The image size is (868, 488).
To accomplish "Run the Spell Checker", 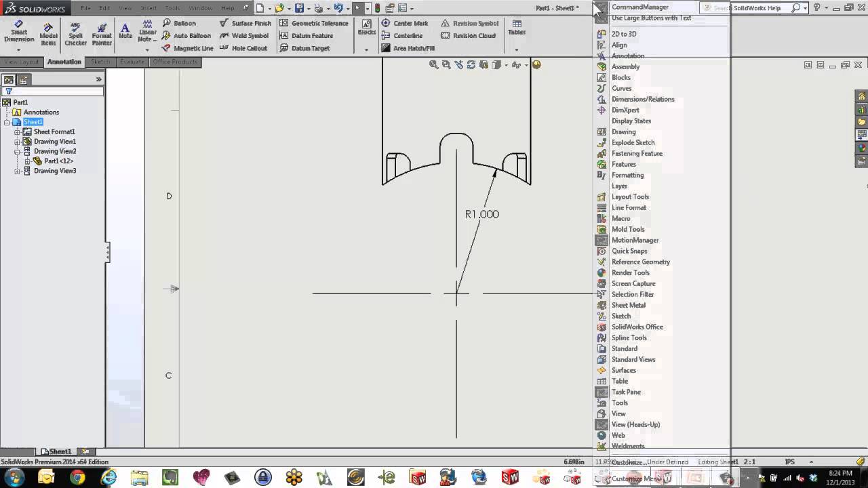I will click(75, 34).
